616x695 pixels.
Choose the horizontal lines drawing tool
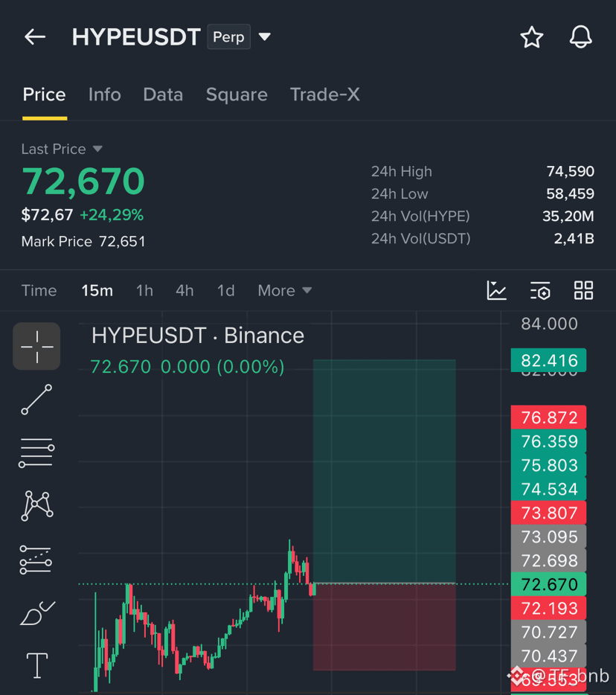pos(36,452)
